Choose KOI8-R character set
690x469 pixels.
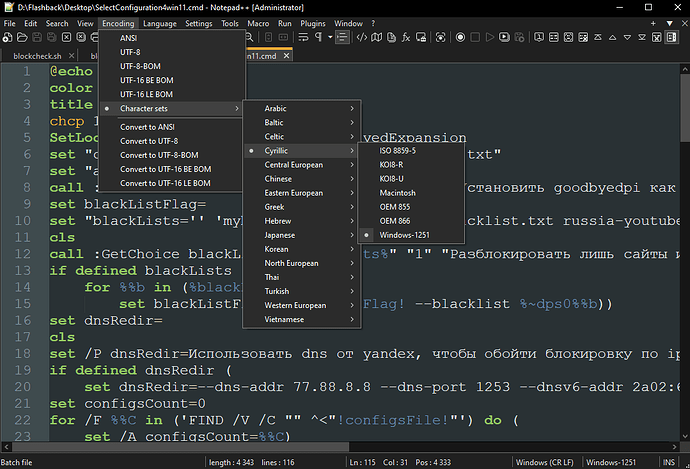click(411, 165)
